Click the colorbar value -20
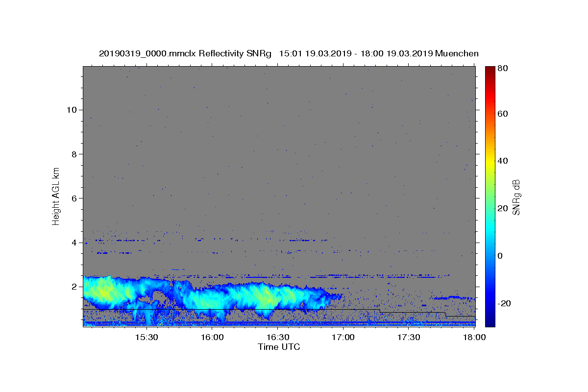Viewport: 588px width, 392px height. pyautogui.click(x=505, y=303)
